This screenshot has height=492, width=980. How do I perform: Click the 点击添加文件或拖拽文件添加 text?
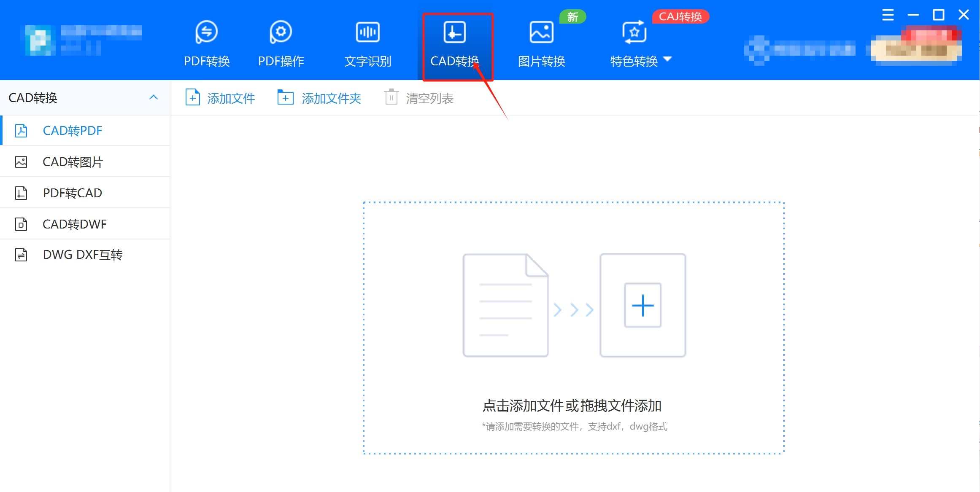[572, 406]
